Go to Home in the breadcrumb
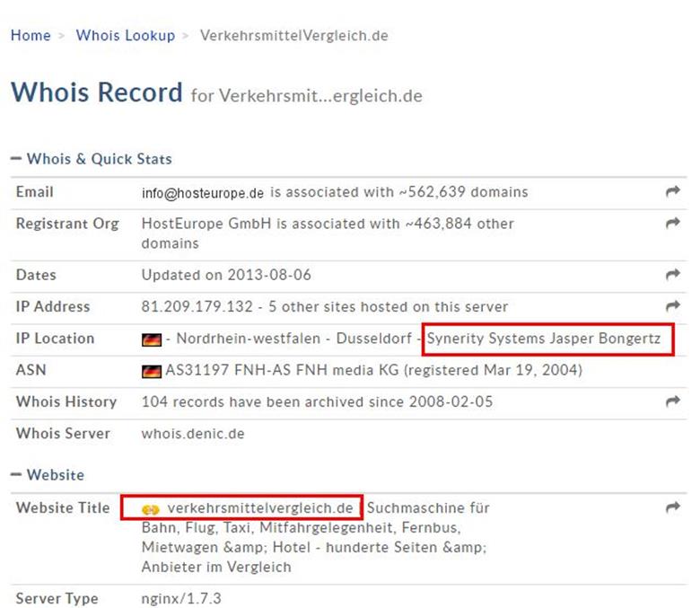The image size is (700, 608). [x=31, y=36]
